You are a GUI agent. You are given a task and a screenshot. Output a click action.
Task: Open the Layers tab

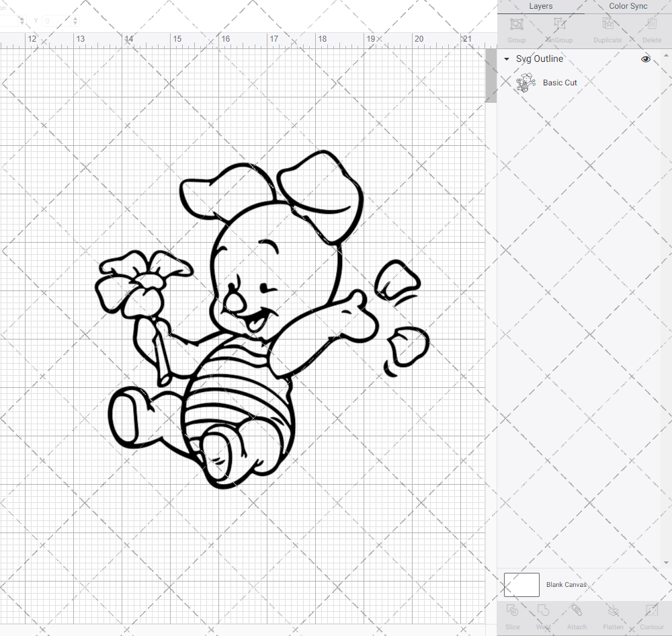[x=540, y=6]
